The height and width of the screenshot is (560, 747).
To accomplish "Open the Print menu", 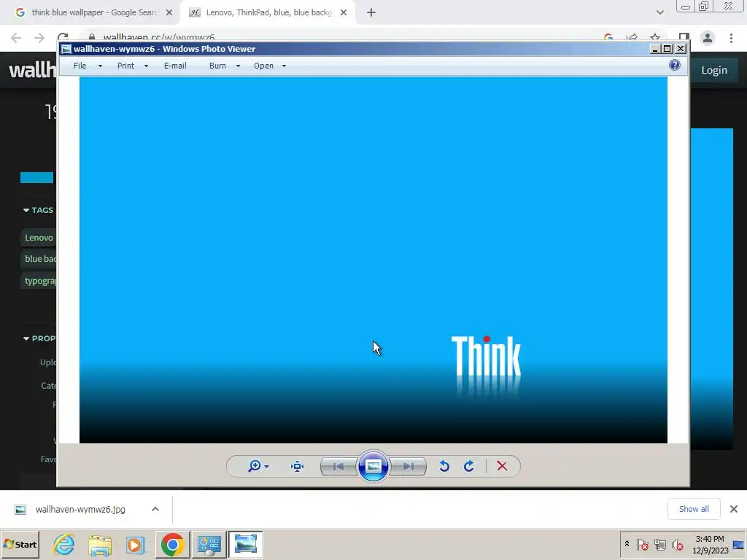I will point(125,66).
